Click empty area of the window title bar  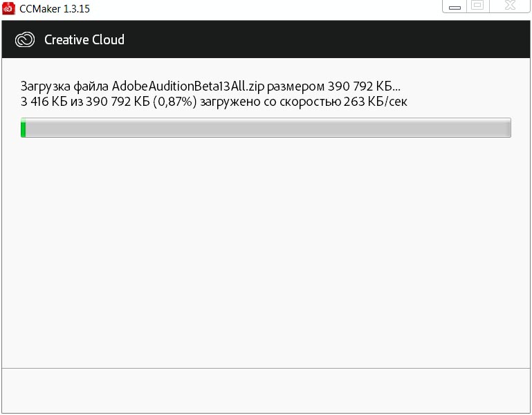263,9
